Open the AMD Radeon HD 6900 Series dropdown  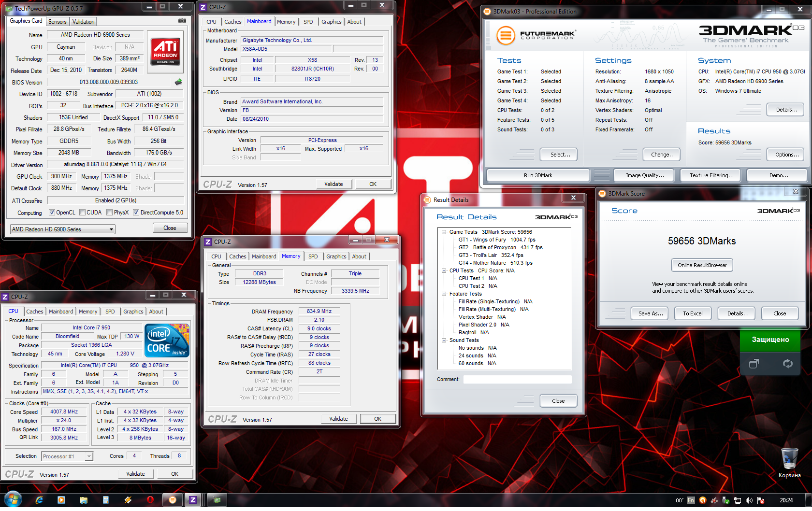(x=63, y=229)
